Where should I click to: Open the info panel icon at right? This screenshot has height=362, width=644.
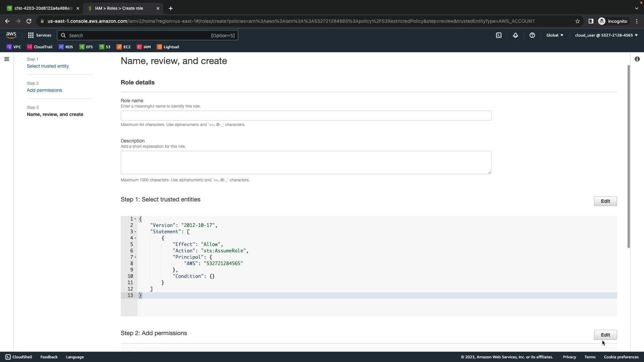[x=637, y=59]
